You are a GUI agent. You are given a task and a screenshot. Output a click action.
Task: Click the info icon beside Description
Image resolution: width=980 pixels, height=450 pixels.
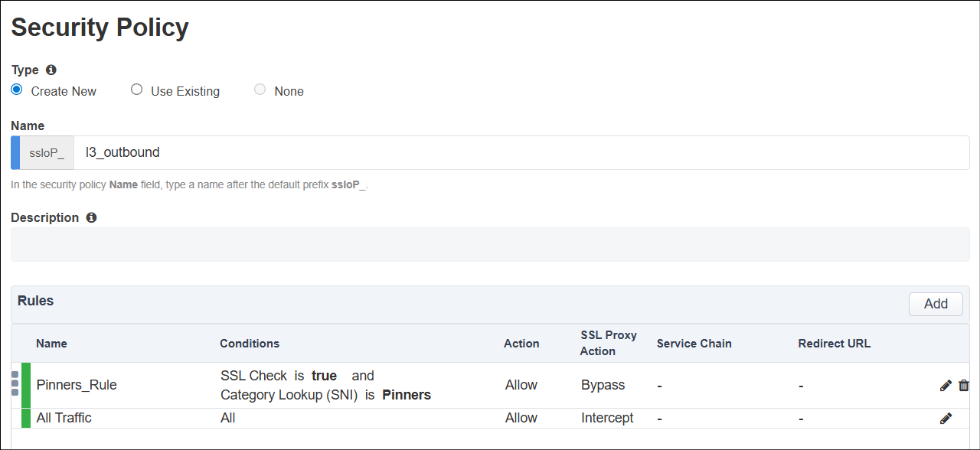[91, 217]
